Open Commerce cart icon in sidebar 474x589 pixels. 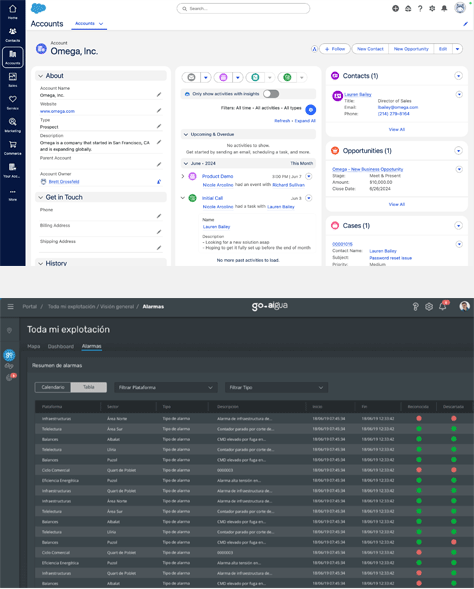[12, 147]
